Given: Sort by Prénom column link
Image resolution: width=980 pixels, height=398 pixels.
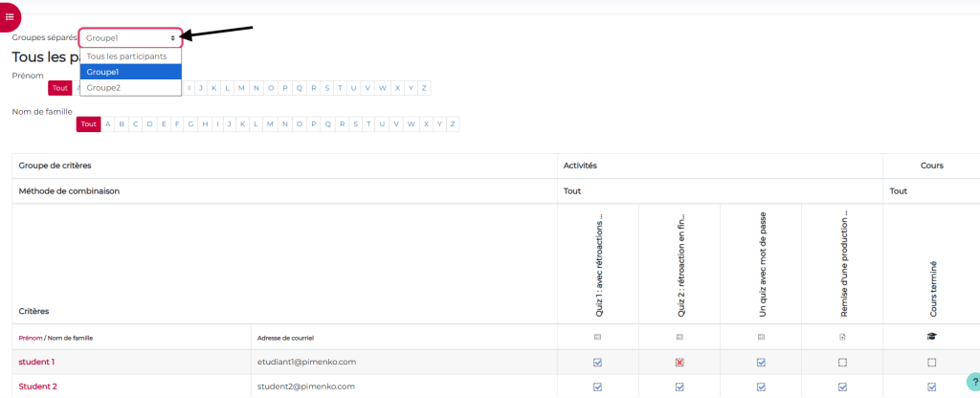Looking at the screenshot, I should (x=31, y=338).
